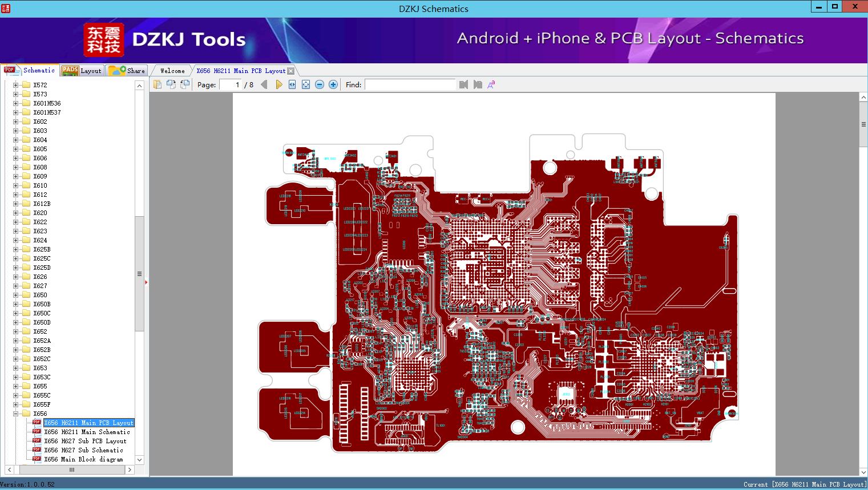Collapse the X656 folder
Image resolution: width=868 pixels, height=490 pixels.
tap(16, 414)
